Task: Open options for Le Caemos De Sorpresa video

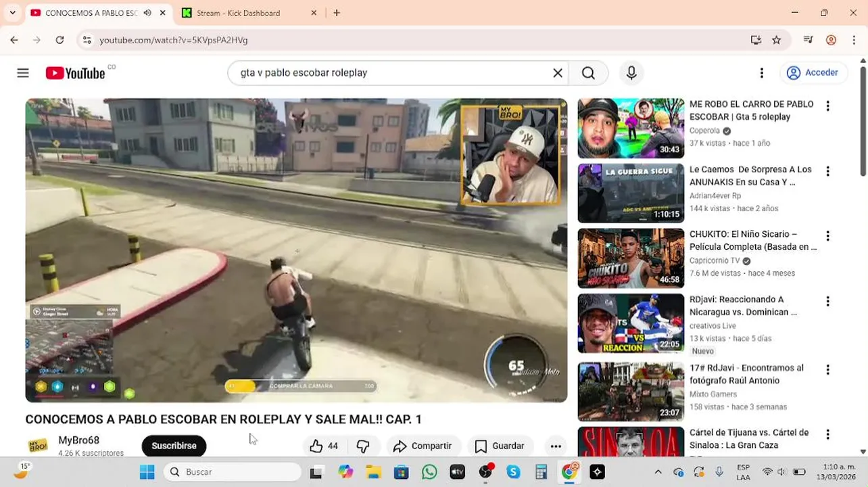Action: point(827,171)
